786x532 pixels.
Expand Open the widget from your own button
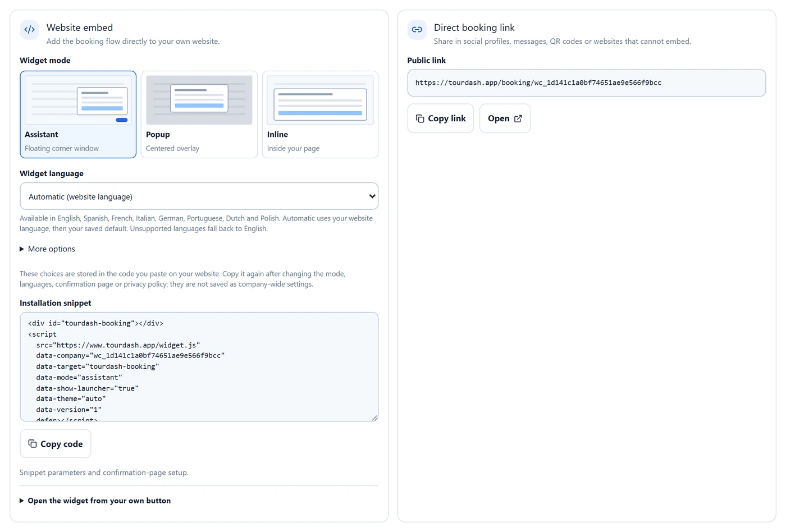tap(95, 501)
